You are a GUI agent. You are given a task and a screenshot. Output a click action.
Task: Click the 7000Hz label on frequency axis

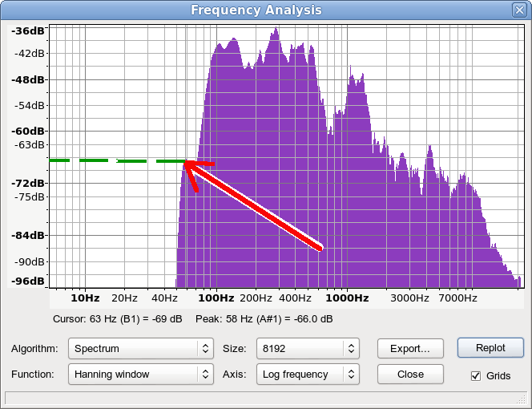pyautogui.click(x=457, y=298)
